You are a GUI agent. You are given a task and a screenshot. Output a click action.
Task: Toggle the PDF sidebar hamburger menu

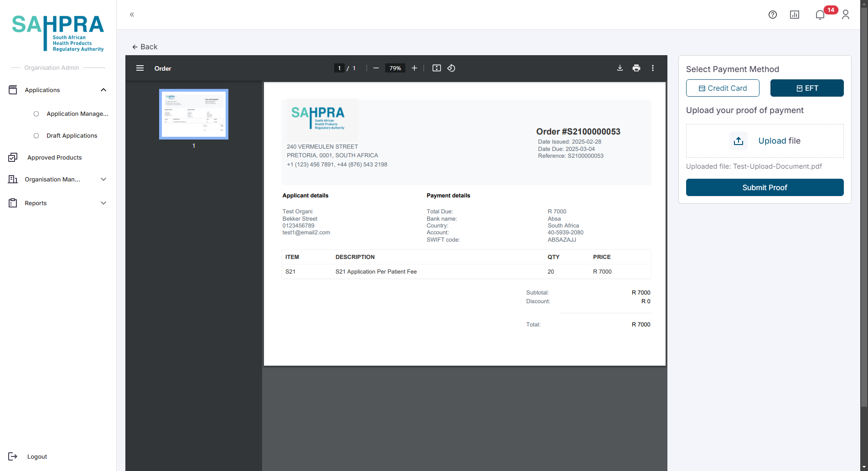point(140,68)
